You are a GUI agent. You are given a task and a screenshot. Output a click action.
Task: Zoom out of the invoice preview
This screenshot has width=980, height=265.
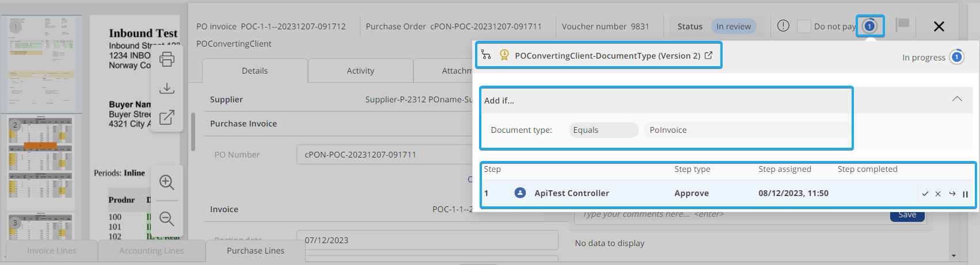click(167, 218)
